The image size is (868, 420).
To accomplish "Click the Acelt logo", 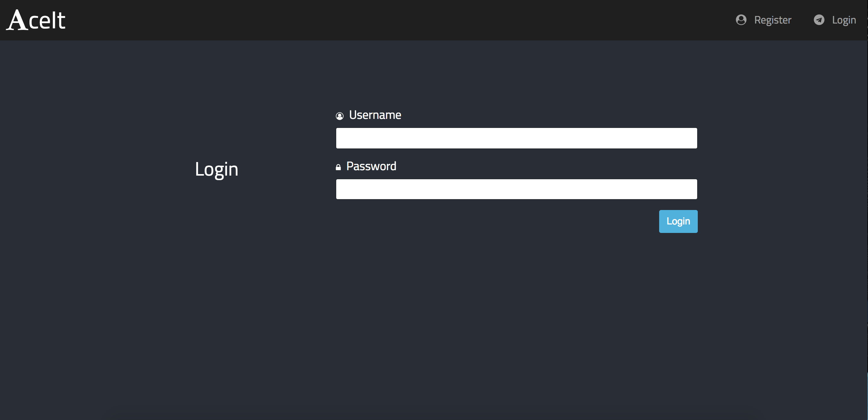I will (x=36, y=20).
